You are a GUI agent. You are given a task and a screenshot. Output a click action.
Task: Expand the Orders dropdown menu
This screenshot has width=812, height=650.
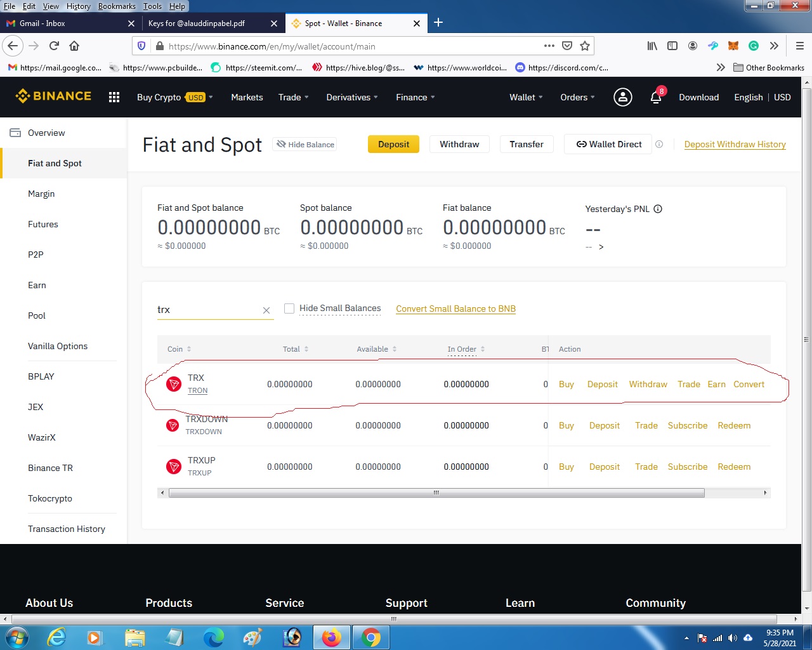578,97
